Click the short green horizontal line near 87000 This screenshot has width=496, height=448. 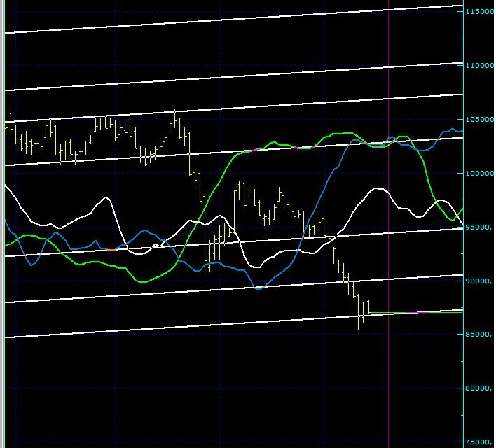pos(416,313)
